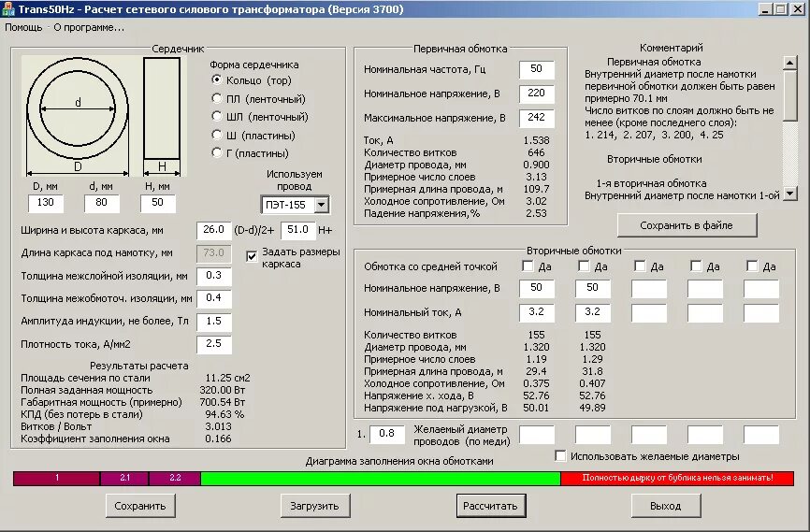
Task: Open the ПЭТ-155 wire type dropdown
Action: (322, 205)
